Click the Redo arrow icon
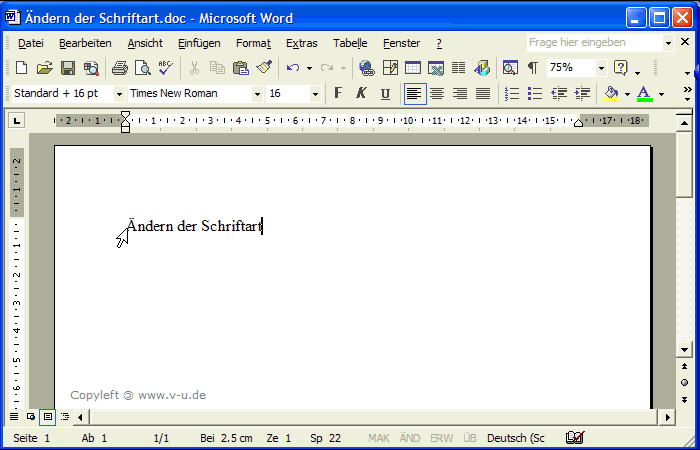The height and width of the screenshot is (450, 700). pos(327,68)
